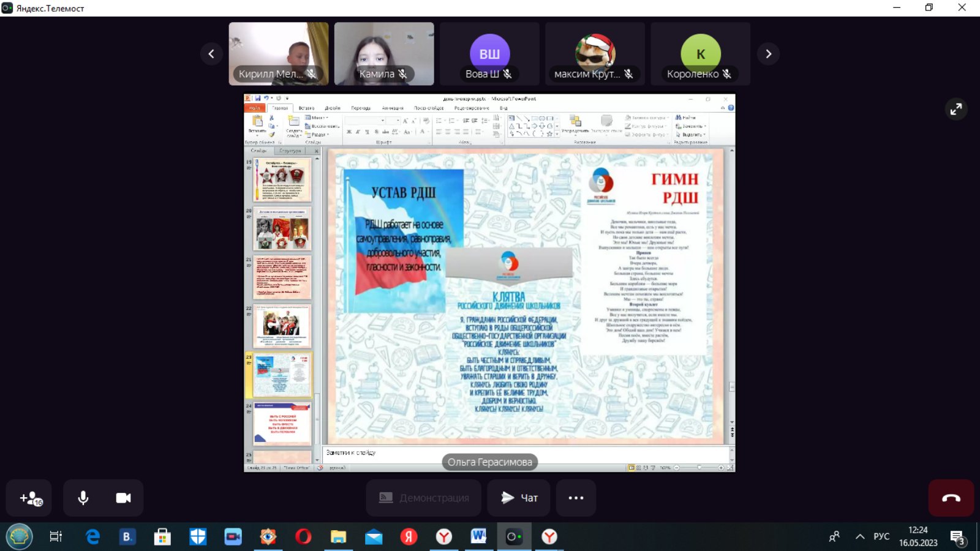This screenshot has width=980, height=551.
Task: Select slide 22 thumbnail
Action: pyautogui.click(x=282, y=326)
